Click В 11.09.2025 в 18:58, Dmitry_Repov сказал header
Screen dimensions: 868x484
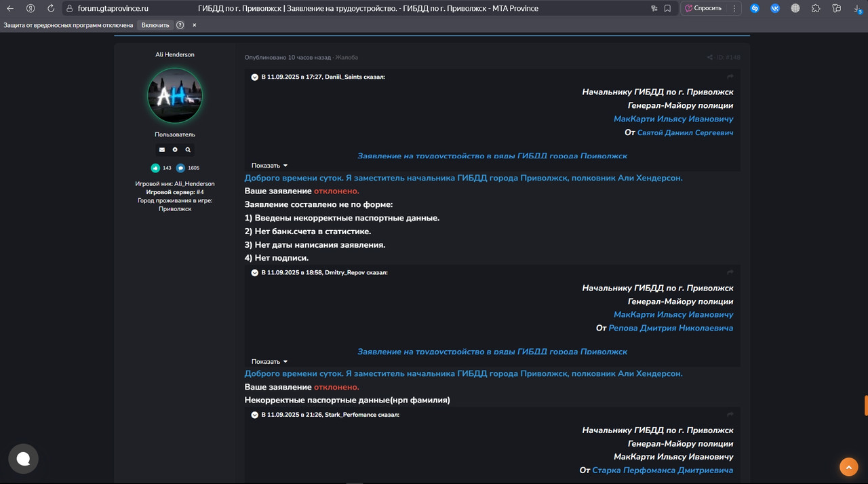tap(324, 273)
